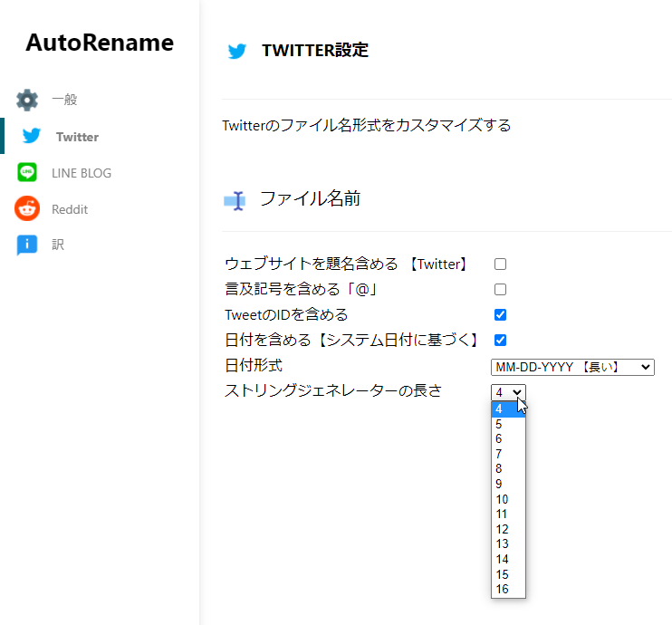Click the Twitter bird icon in header
The image size is (672, 625).
pyautogui.click(x=237, y=51)
